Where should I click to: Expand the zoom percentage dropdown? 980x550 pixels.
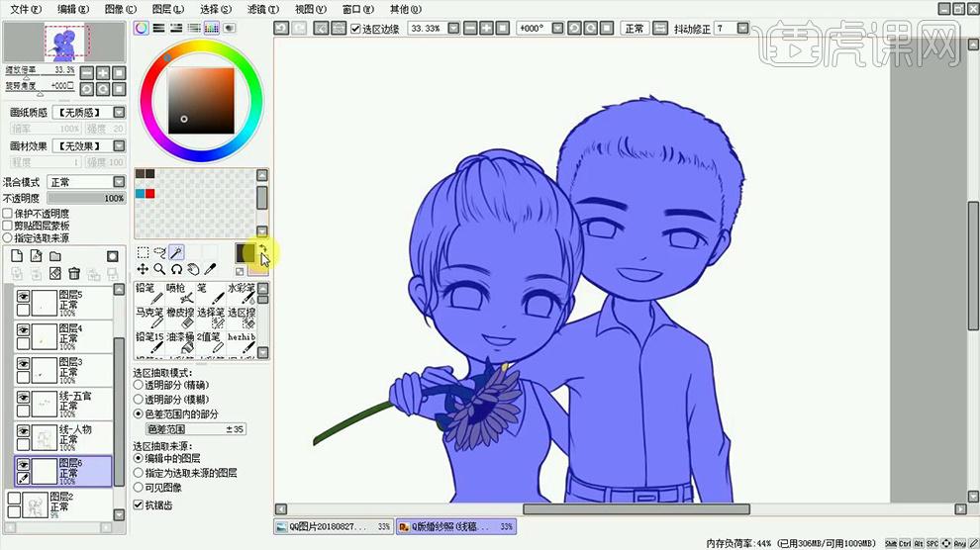point(453,28)
